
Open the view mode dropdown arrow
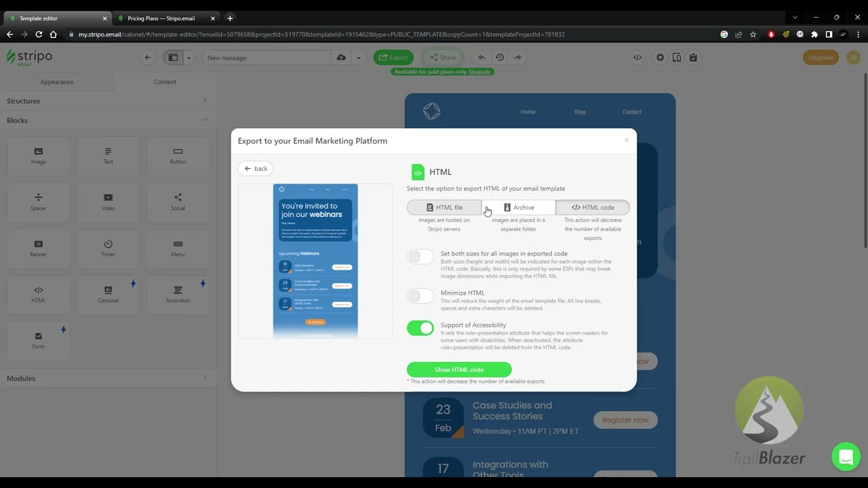tap(189, 58)
